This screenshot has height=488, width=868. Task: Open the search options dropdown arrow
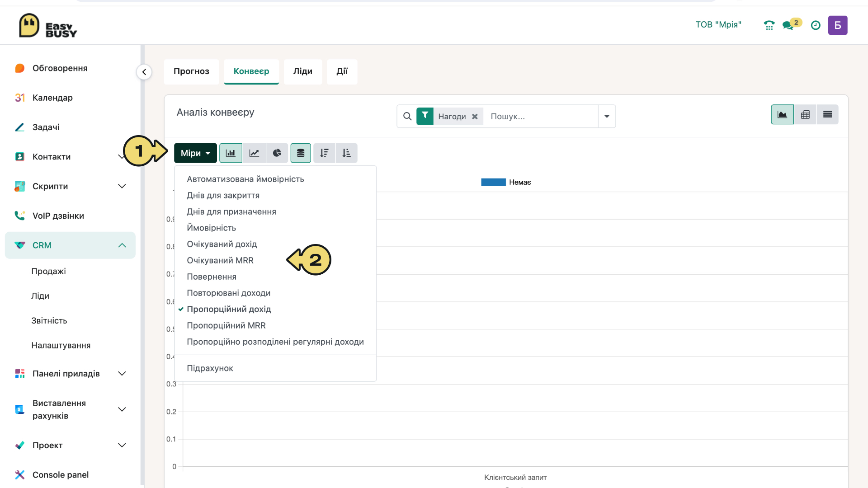607,116
